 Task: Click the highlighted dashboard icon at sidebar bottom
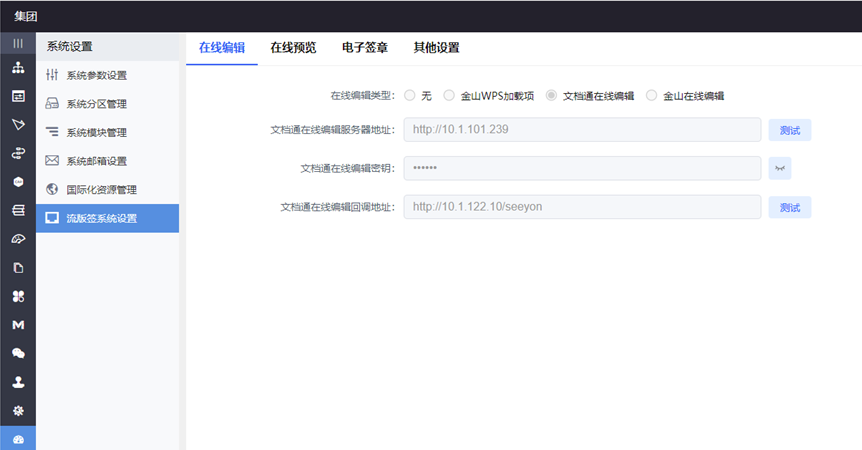tap(17, 439)
